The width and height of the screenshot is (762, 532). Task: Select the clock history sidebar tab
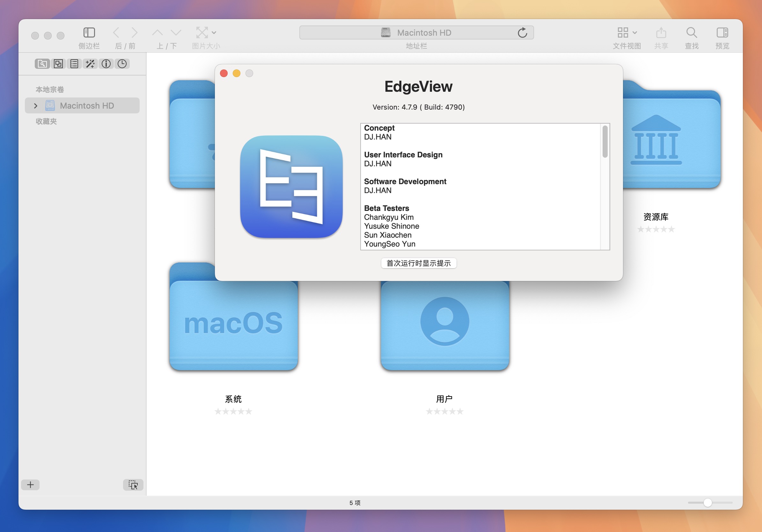pos(122,64)
